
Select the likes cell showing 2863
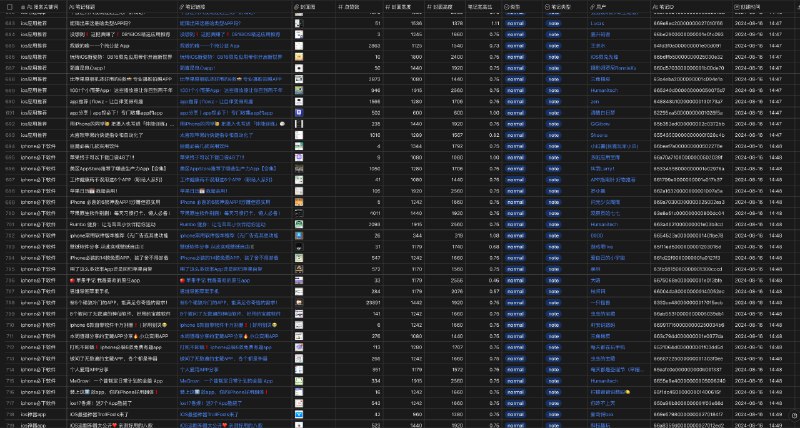(358, 46)
